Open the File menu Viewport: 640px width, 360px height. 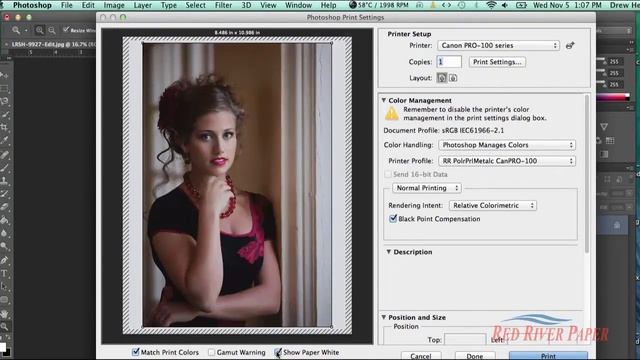[x=67, y=5]
